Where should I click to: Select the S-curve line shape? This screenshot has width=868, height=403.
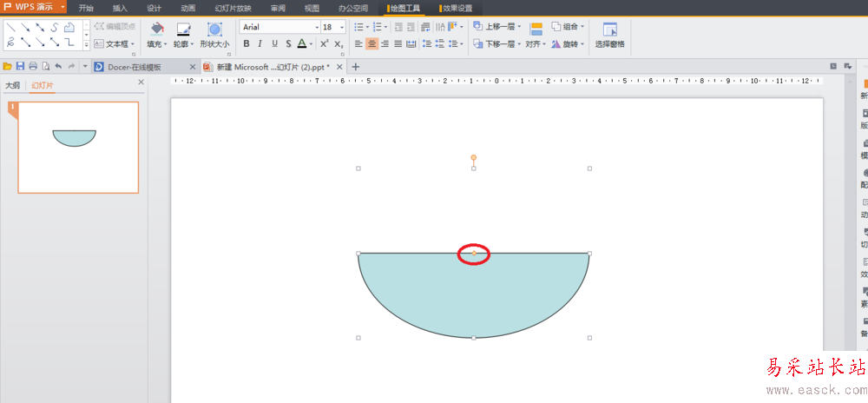(54, 27)
